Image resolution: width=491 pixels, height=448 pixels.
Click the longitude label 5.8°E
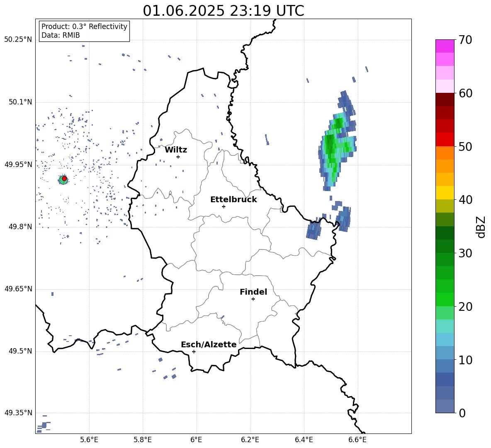tap(143, 440)
